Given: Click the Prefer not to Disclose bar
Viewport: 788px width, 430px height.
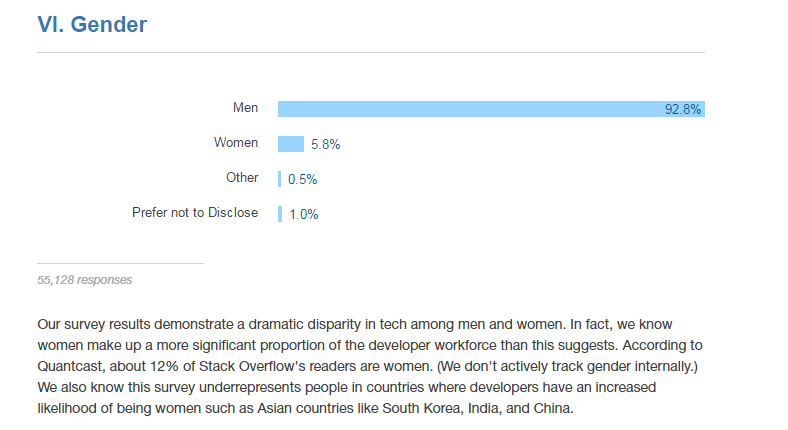Looking at the screenshot, I should click(280, 214).
